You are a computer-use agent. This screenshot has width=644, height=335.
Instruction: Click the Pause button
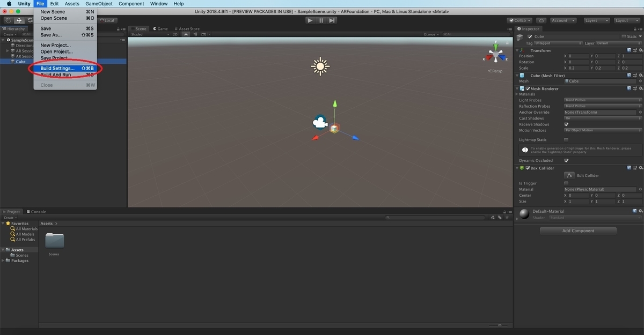[x=321, y=20]
